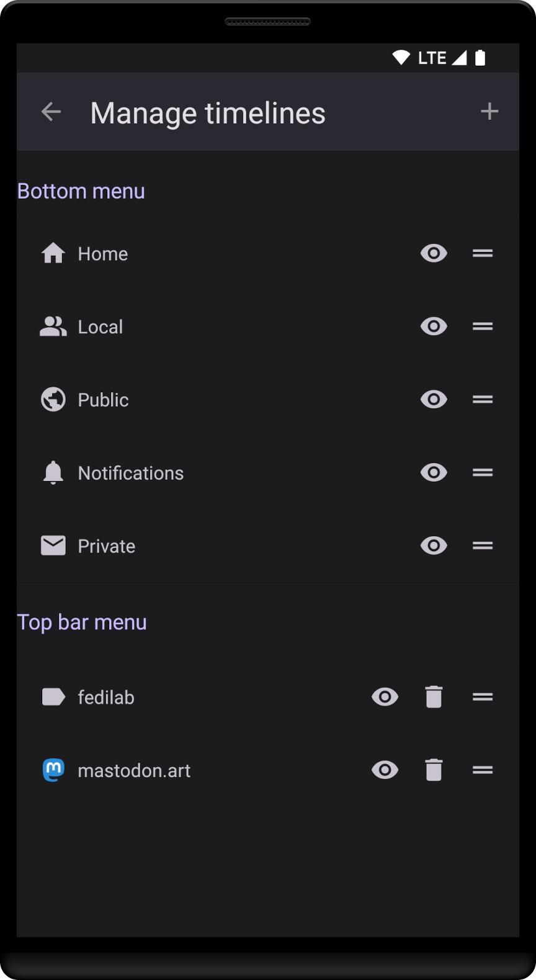Click the reorder handle for Home
536x980 pixels.
tap(483, 253)
